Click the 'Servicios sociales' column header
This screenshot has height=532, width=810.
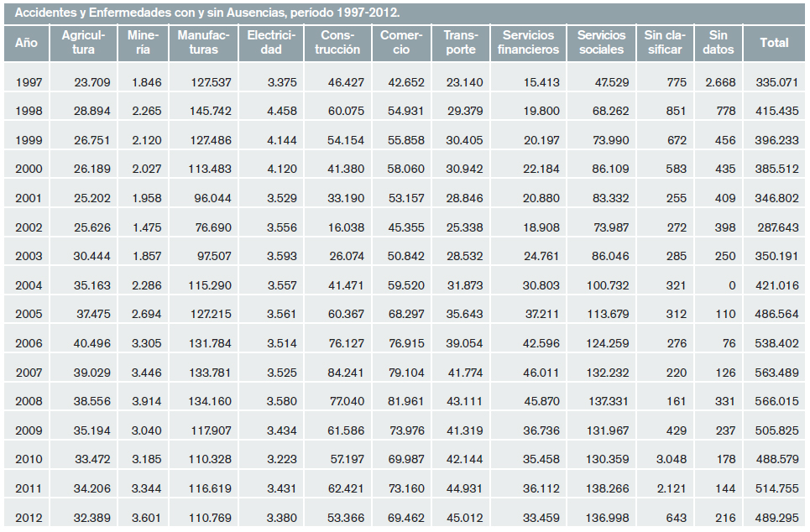coord(601,43)
